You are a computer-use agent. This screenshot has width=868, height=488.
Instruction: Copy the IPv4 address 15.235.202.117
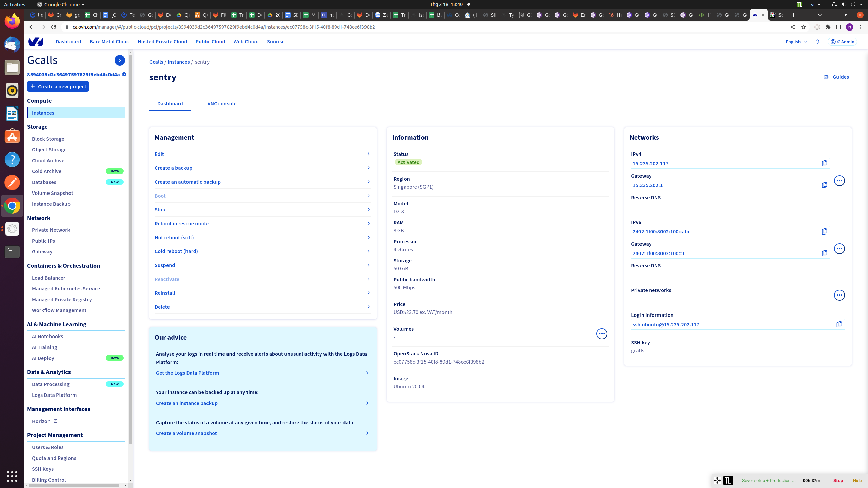tap(824, 163)
